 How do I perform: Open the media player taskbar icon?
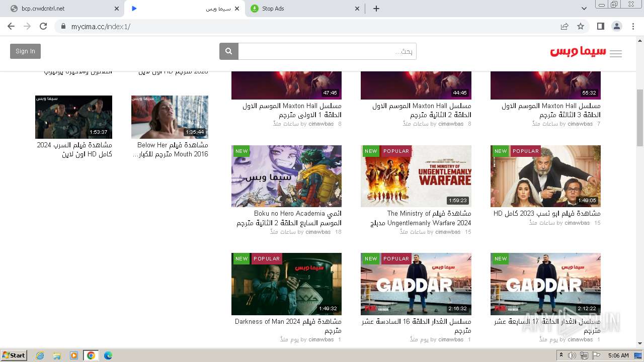pyautogui.click(x=74, y=355)
